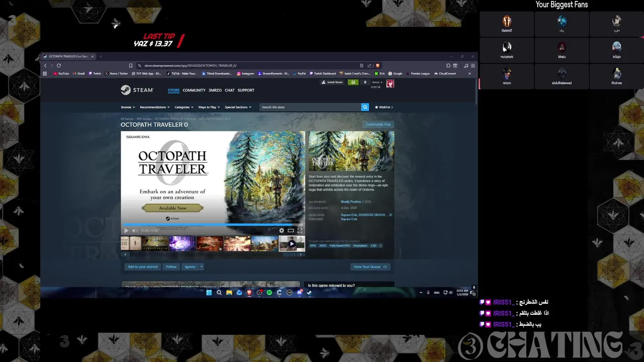This screenshot has width=644, height=362.
Task: Open the Community Hub
Action: click(x=378, y=124)
